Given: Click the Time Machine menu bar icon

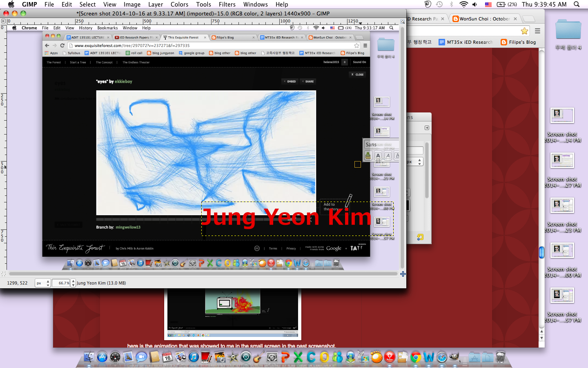Looking at the screenshot, I should click(x=439, y=4).
